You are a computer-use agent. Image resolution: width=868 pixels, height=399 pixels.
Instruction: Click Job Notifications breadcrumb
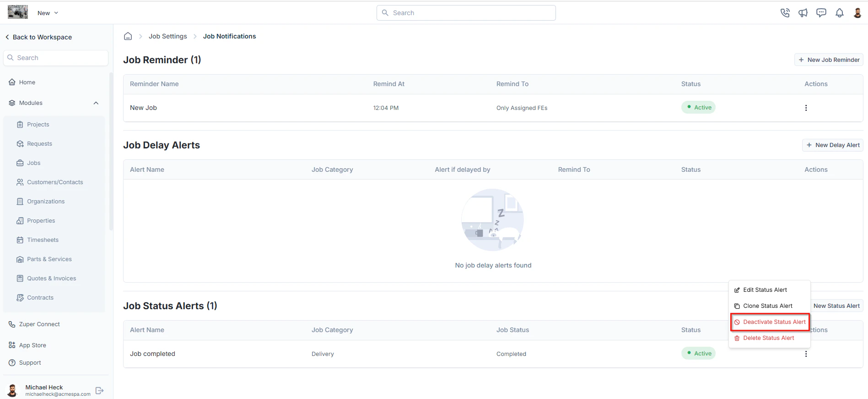click(x=230, y=36)
